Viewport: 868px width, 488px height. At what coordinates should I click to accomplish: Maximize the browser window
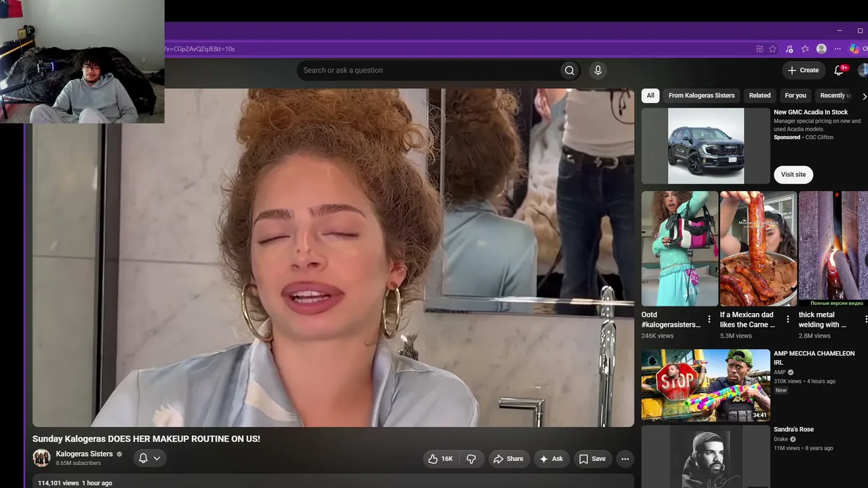point(861,30)
